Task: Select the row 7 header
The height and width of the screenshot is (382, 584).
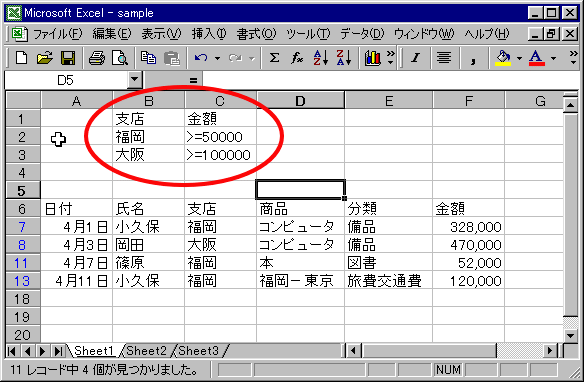Action: click(22, 226)
